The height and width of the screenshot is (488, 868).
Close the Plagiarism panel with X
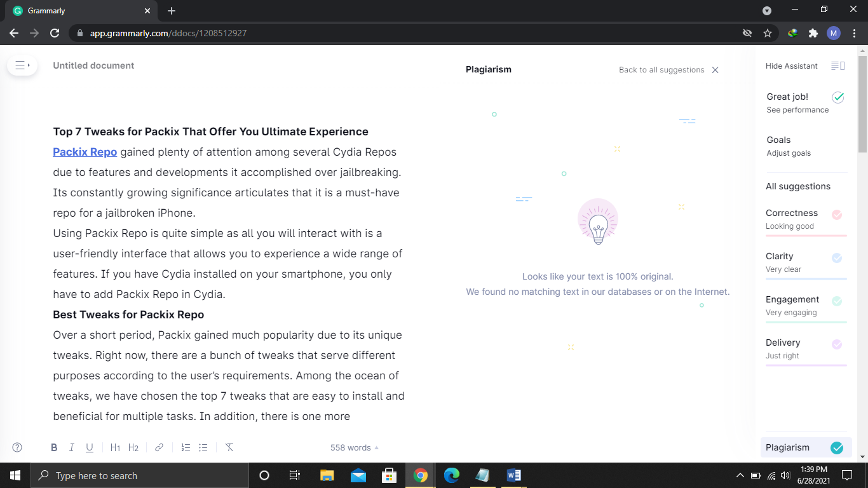tap(715, 70)
